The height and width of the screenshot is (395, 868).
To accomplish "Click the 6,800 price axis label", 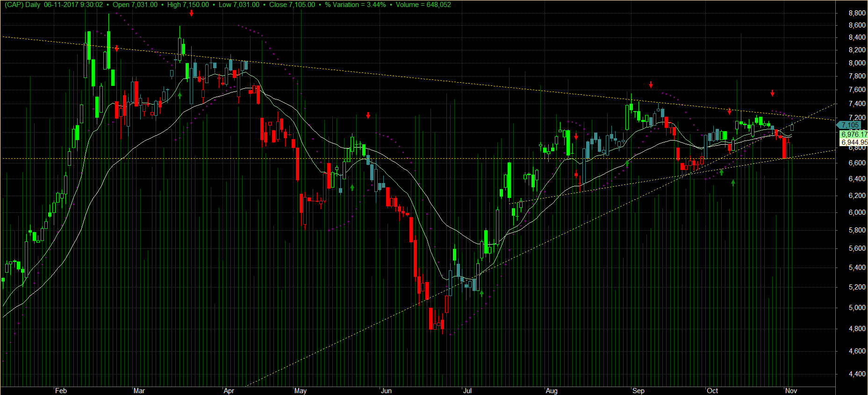I will coord(857,148).
